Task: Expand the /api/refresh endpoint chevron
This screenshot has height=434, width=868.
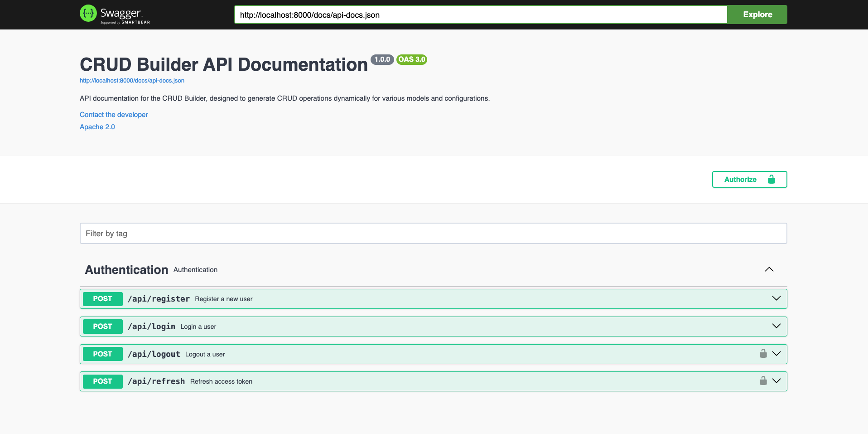Action: click(x=776, y=381)
